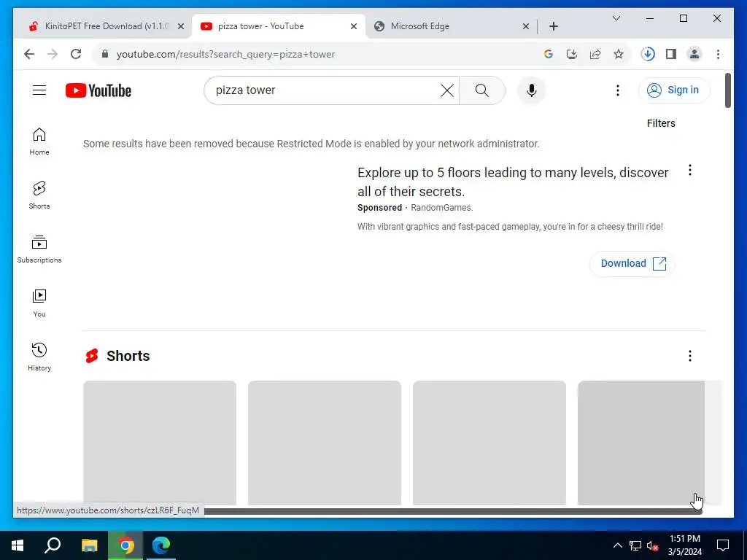The height and width of the screenshot is (560, 747).
Task: Click the install app icon in address bar
Action: pyautogui.click(x=572, y=54)
